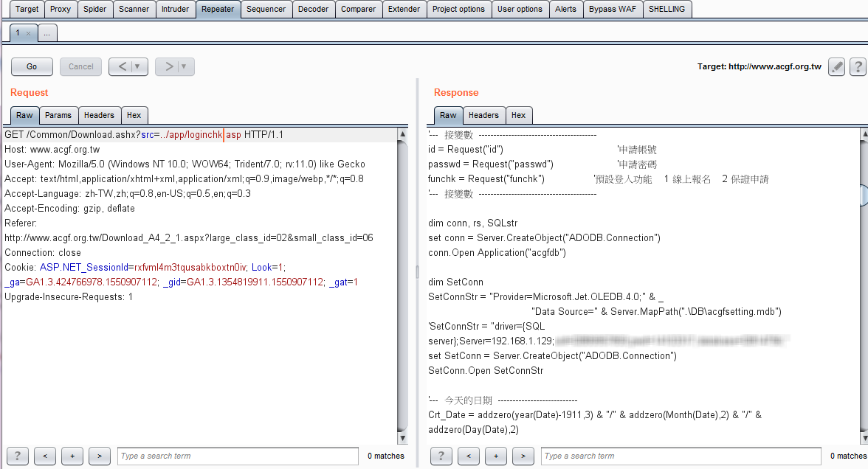The width and height of the screenshot is (868, 469).
Task: Open the User options tab
Action: point(520,9)
